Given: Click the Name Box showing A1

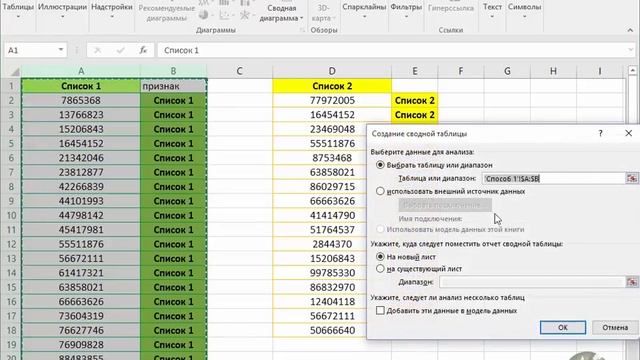Looking at the screenshot, I should pyautogui.click(x=31, y=50).
